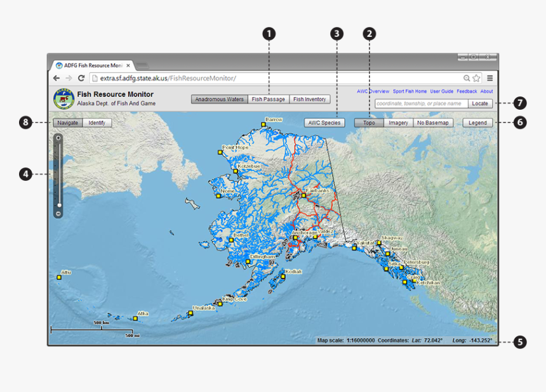Switch to the Fish Passage tab
This screenshot has height=392, width=546.
pyautogui.click(x=268, y=99)
